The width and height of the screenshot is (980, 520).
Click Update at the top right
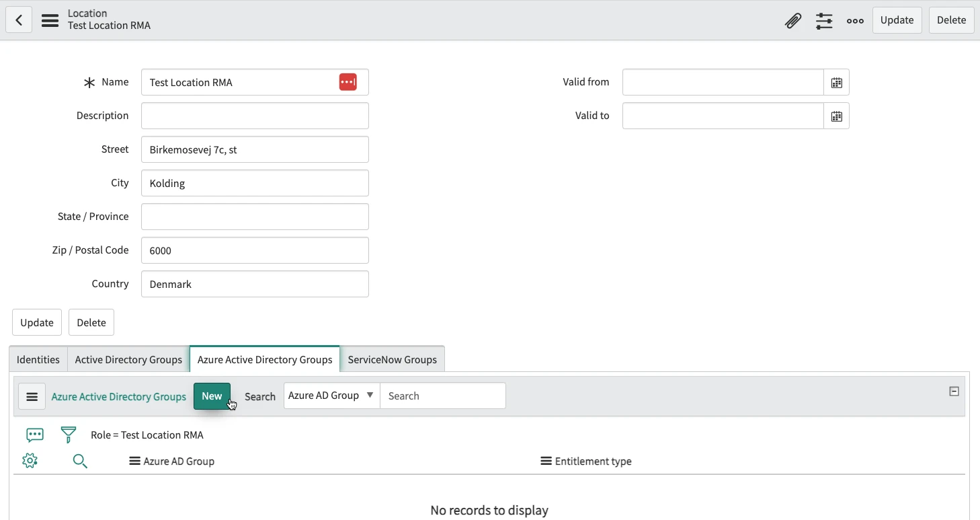pyautogui.click(x=897, y=20)
